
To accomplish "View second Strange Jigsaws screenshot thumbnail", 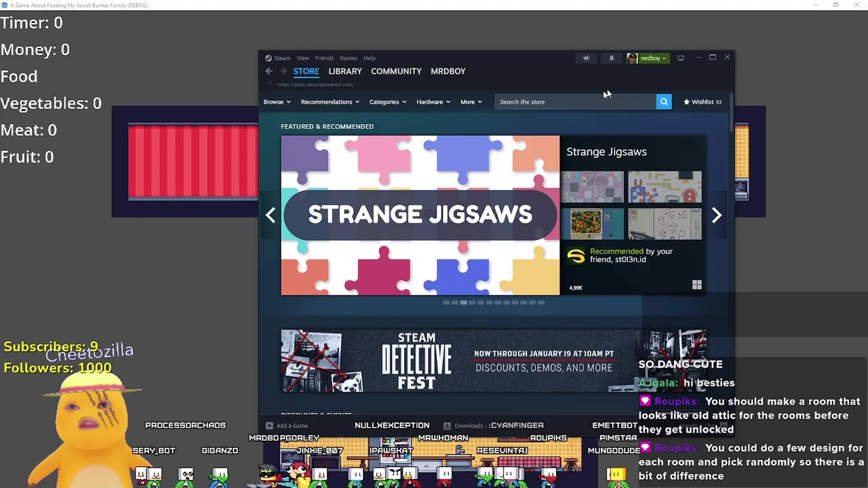I will (x=665, y=187).
